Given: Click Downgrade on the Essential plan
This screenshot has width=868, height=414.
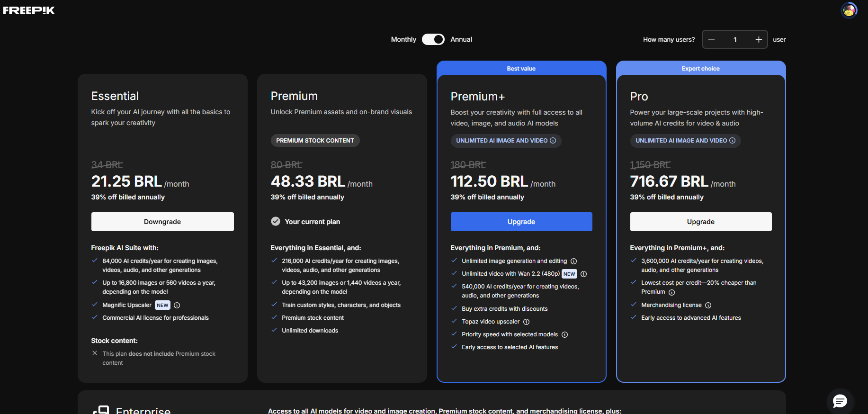Looking at the screenshot, I should coord(162,222).
